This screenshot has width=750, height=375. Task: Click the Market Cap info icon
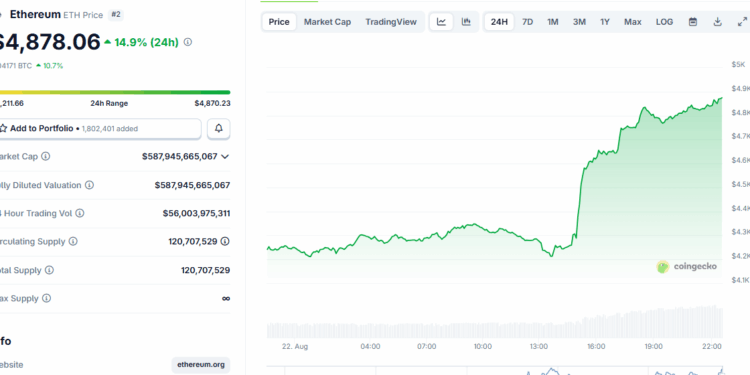(45, 156)
